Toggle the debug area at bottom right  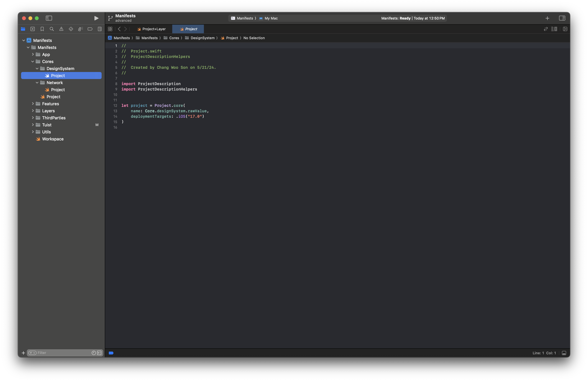[x=564, y=353]
